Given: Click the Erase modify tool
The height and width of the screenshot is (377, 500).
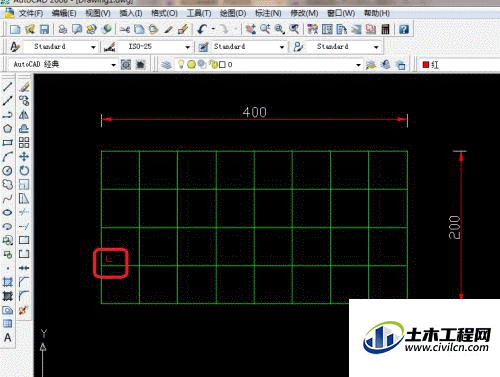Looking at the screenshot, I should pos(24,87).
